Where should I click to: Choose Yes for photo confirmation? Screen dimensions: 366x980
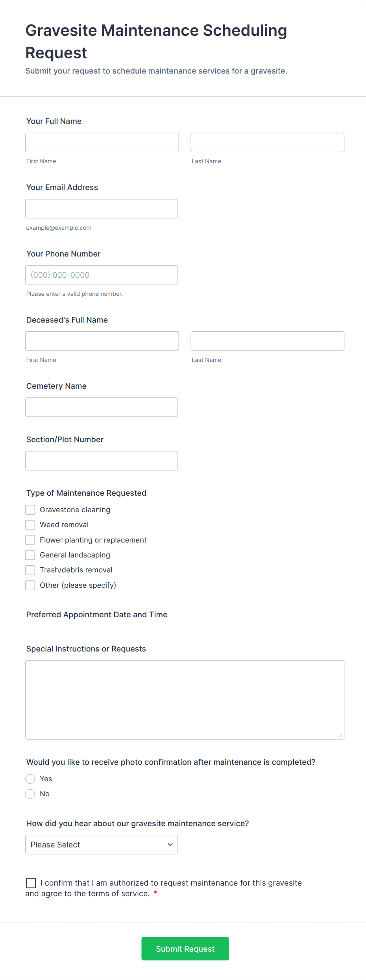(x=30, y=779)
